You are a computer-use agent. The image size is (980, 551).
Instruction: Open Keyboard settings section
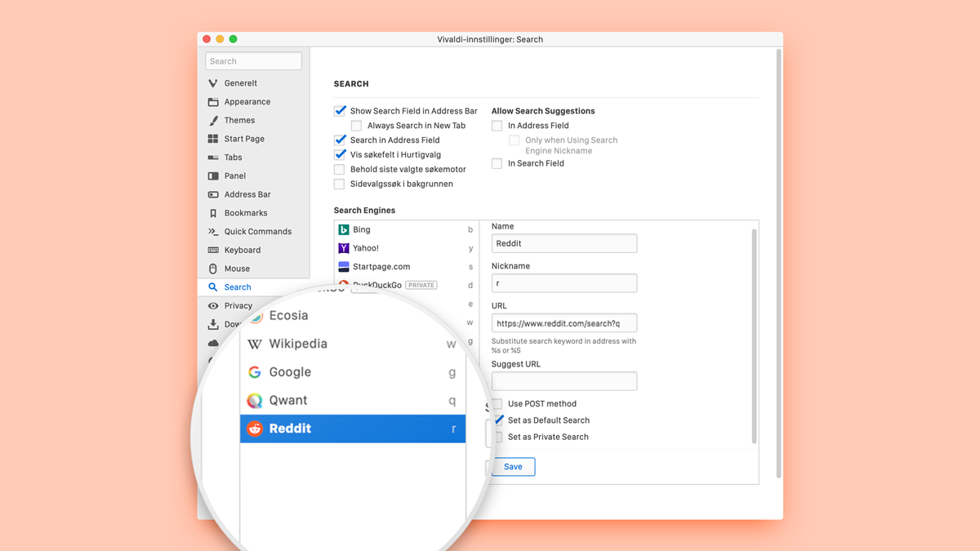point(243,250)
